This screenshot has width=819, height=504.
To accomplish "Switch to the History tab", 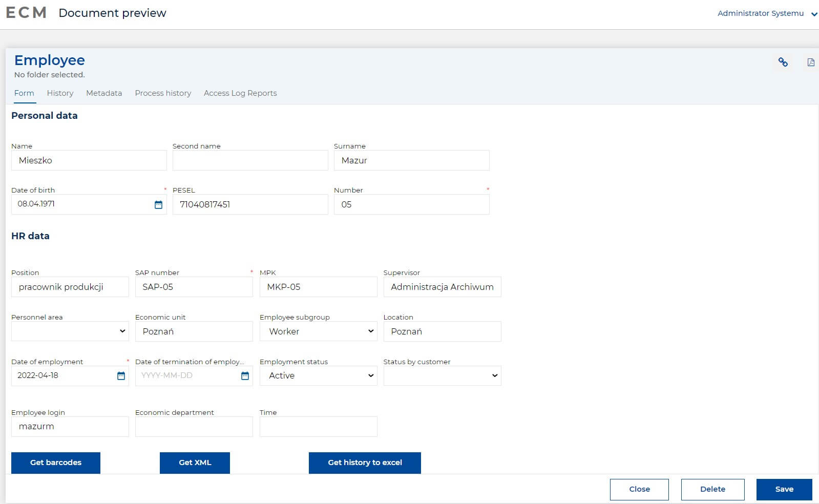I will click(x=60, y=93).
